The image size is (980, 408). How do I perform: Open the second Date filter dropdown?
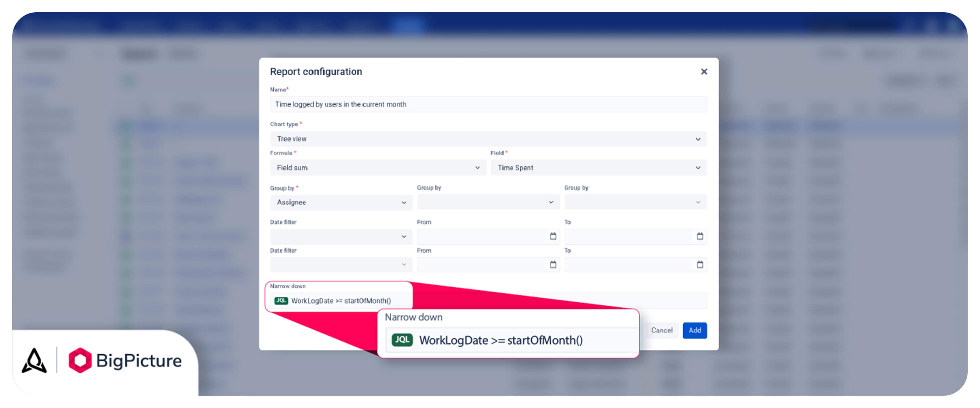coord(341,265)
